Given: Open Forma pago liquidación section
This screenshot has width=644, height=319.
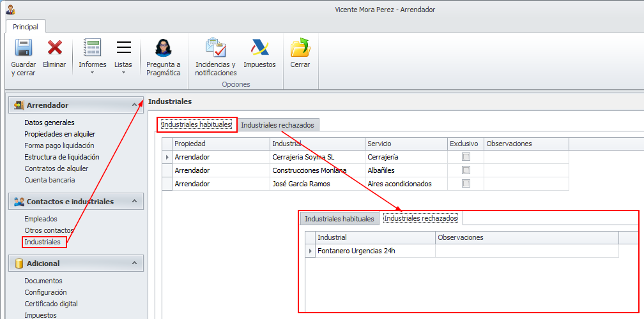Looking at the screenshot, I should click(x=59, y=145).
